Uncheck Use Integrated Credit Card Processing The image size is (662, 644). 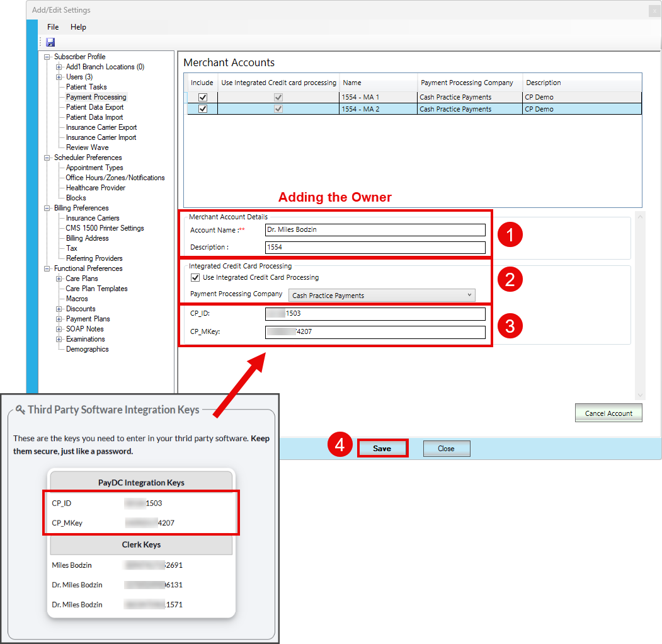(195, 277)
